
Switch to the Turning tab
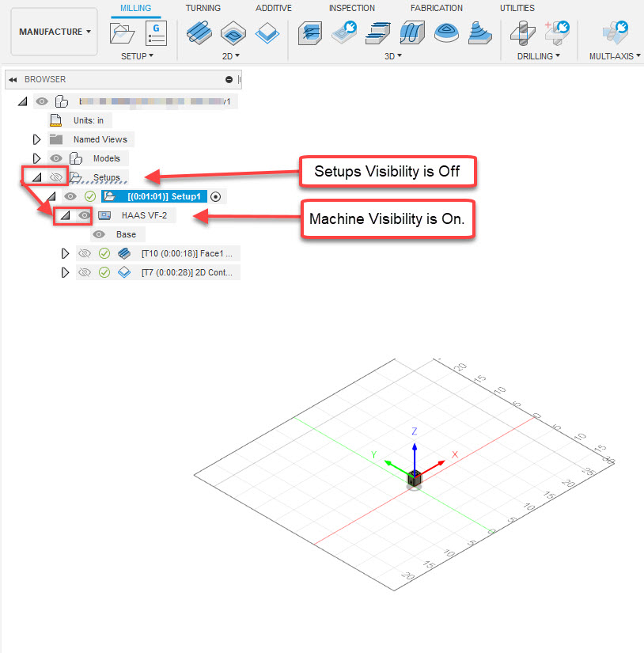(203, 8)
